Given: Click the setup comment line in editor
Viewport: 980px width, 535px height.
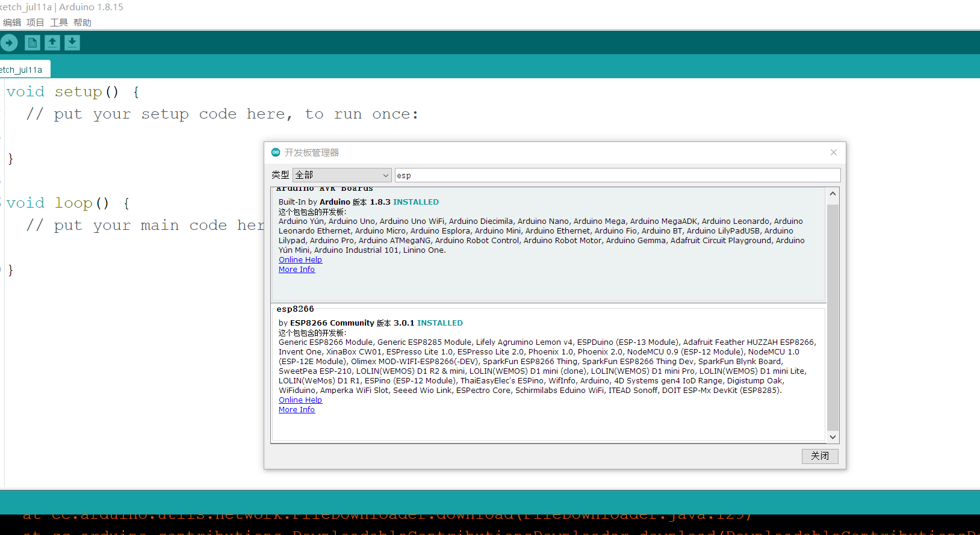Looking at the screenshot, I should tap(222, 114).
